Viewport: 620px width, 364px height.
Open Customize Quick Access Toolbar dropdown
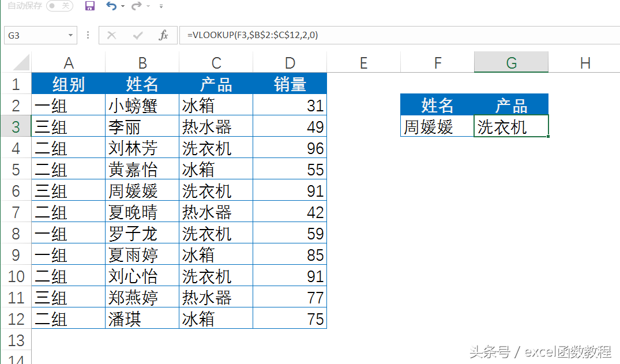161,6
